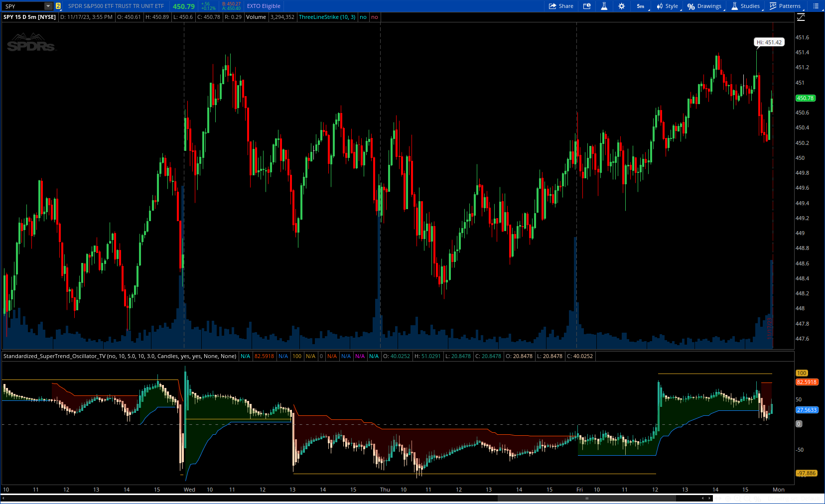Click the Hi: 451.42 price bubble

coord(769,42)
